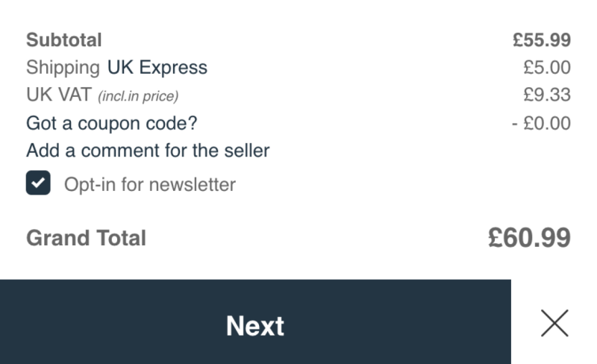Image resolution: width=597 pixels, height=364 pixels.
Task: Click the Subtotal amount £55.99
Action: point(542,40)
